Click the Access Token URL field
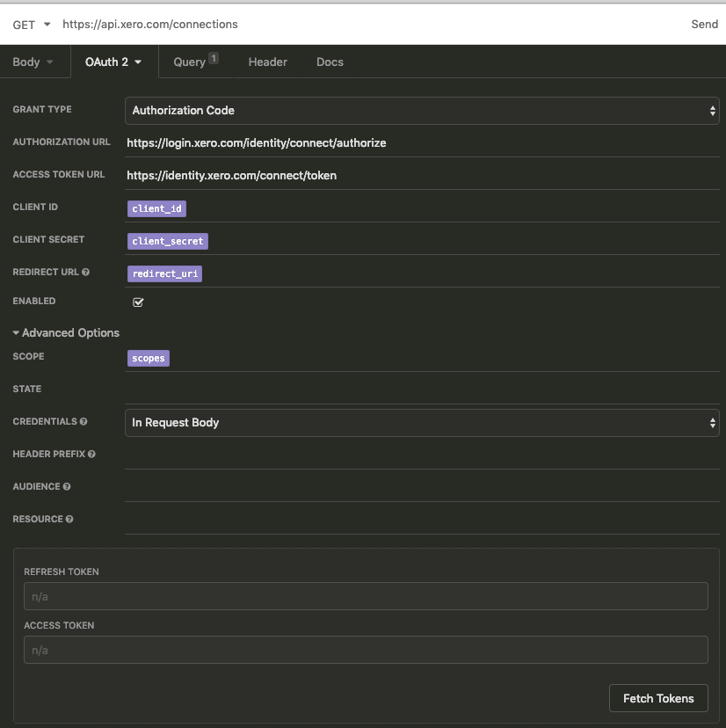726x728 pixels. click(x=422, y=176)
